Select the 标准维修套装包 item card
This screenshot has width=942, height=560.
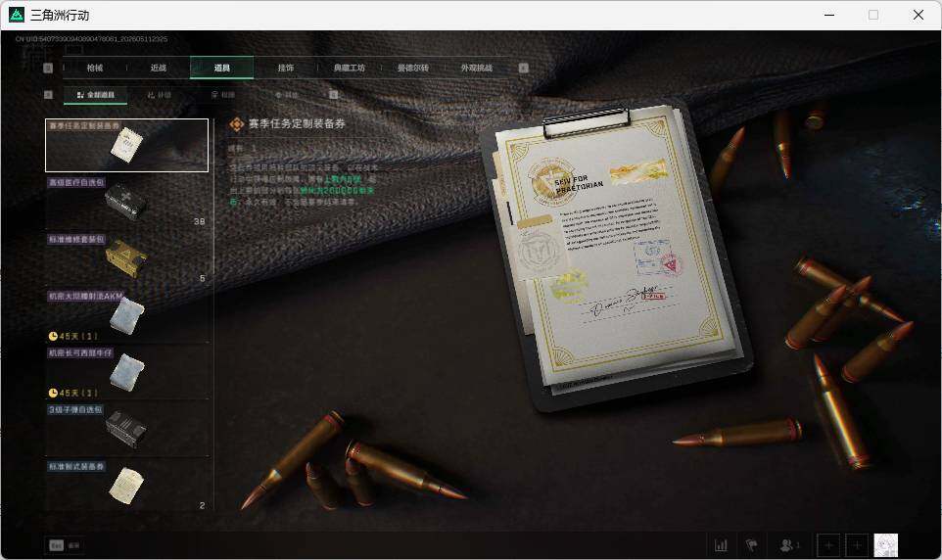click(x=126, y=259)
